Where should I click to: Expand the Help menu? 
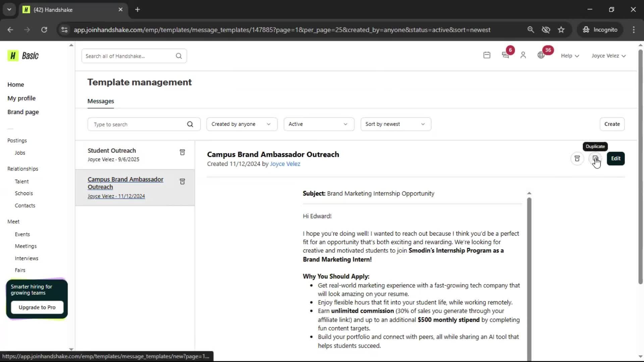click(x=570, y=56)
